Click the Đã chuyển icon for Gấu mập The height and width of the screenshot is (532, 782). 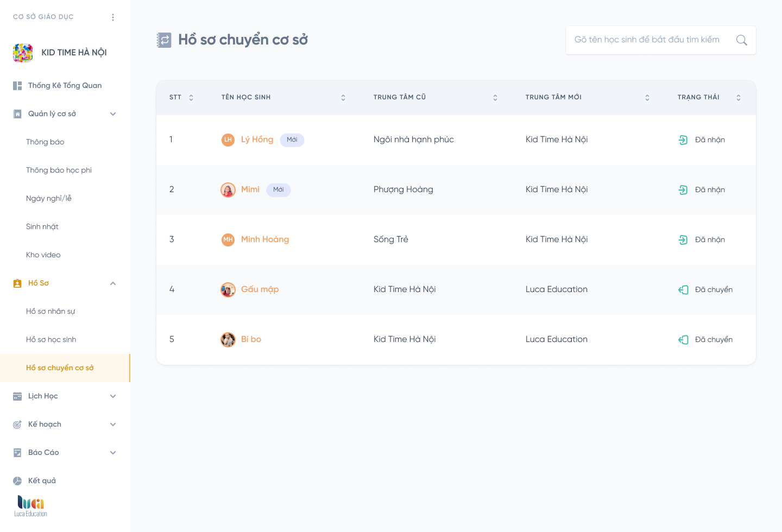[x=683, y=290]
